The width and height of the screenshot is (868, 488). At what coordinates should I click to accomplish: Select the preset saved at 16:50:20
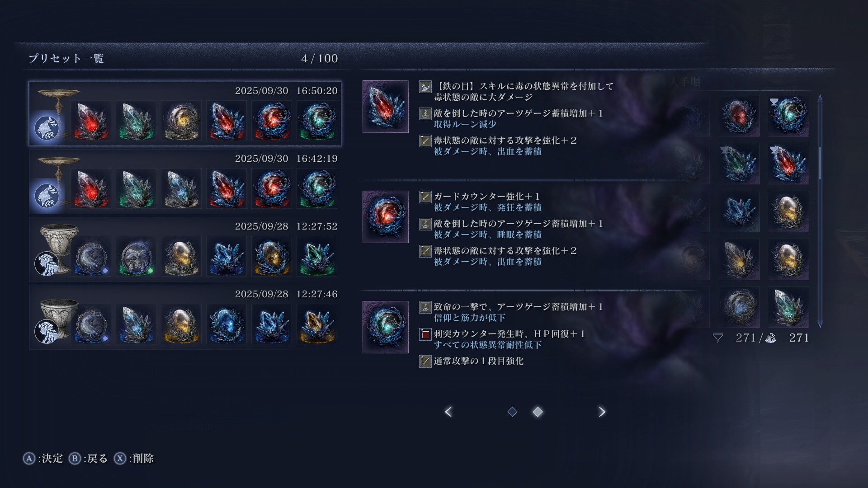point(185,113)
